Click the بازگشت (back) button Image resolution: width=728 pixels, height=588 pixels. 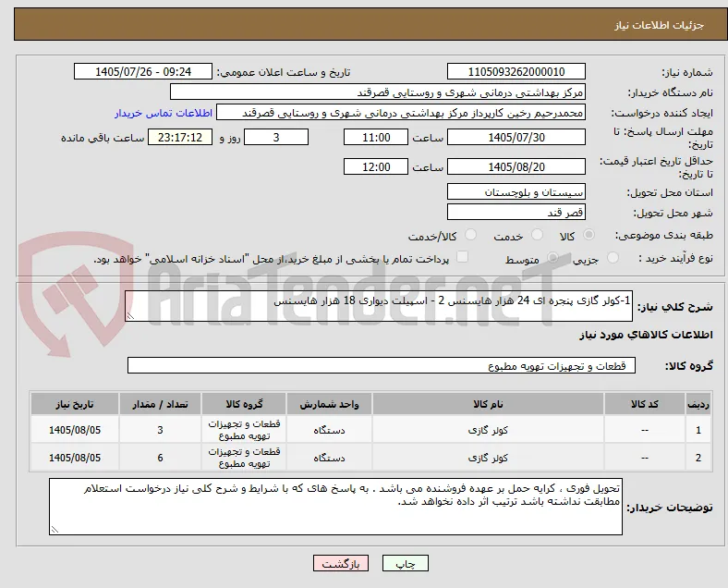[x=341, y=563]
